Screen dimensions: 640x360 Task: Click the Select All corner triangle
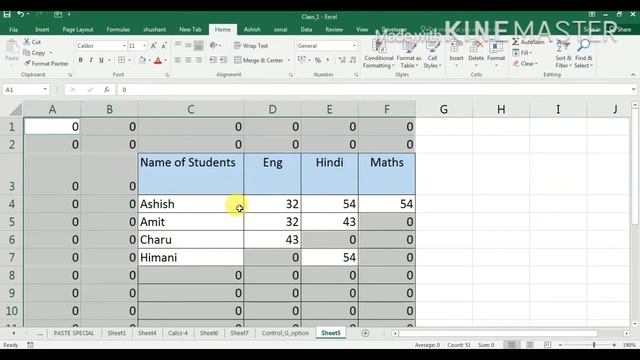[x=16, y=109]
